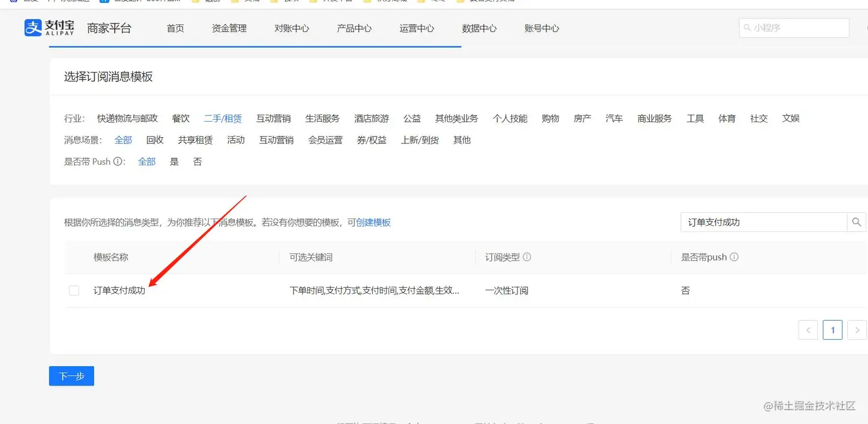Select industry 体育

727,118
